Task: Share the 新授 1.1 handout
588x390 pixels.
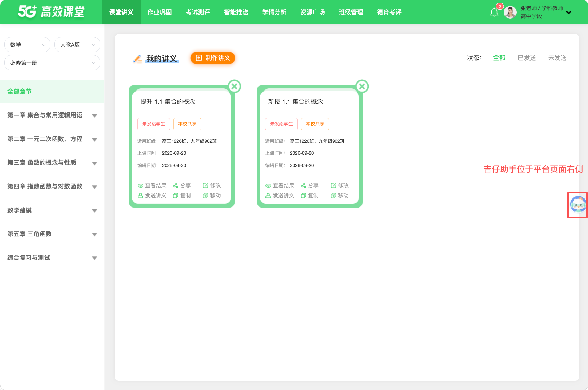Action: click(310, 186)
